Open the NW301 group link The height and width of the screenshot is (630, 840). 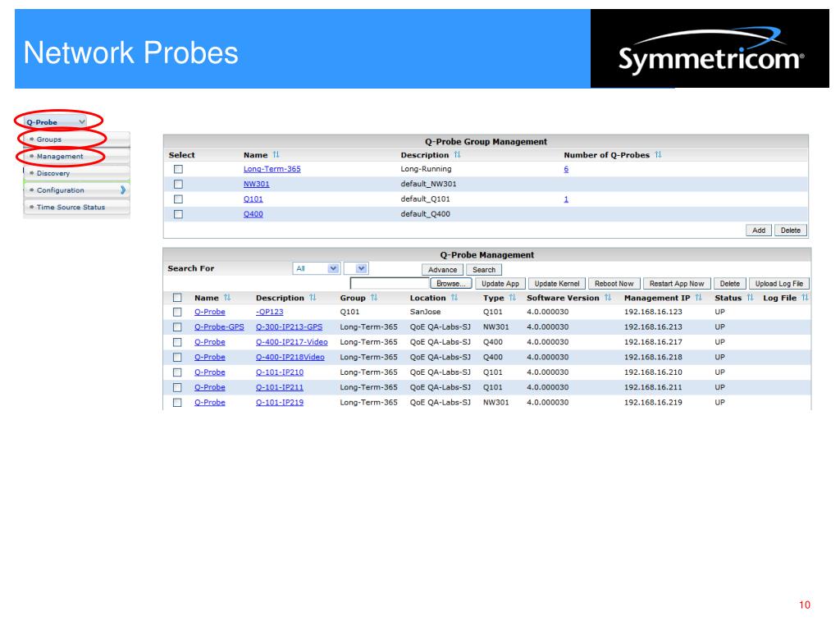click(x=256, y=185)
